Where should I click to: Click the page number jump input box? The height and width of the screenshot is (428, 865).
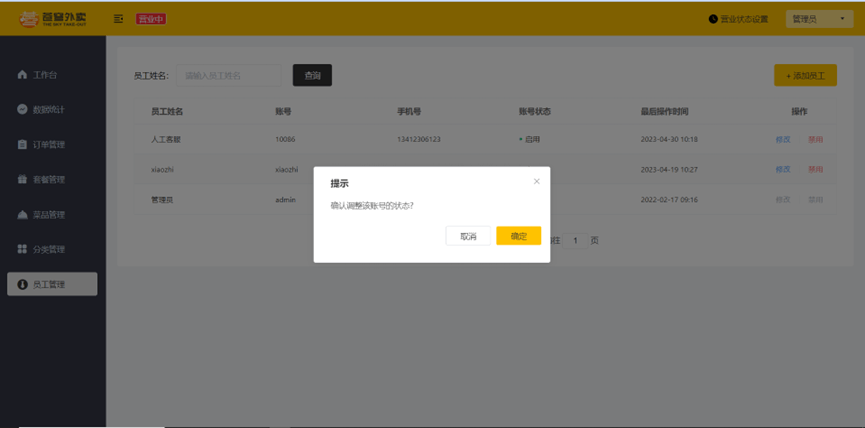(x=575, y=240)
